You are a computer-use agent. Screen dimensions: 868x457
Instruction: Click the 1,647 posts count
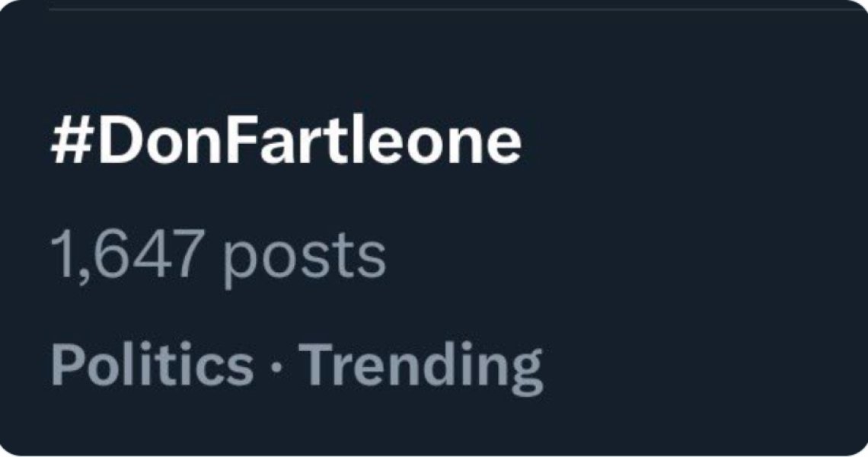pos(219,256)
